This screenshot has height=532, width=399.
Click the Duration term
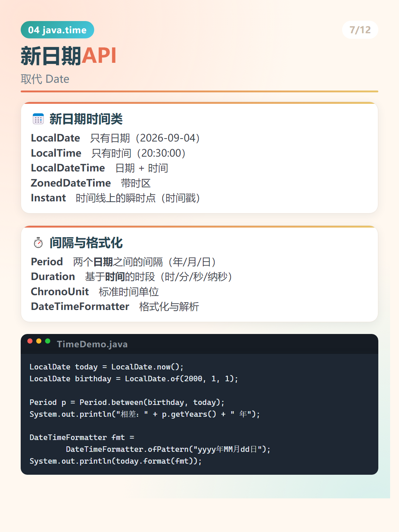[53, 277]
